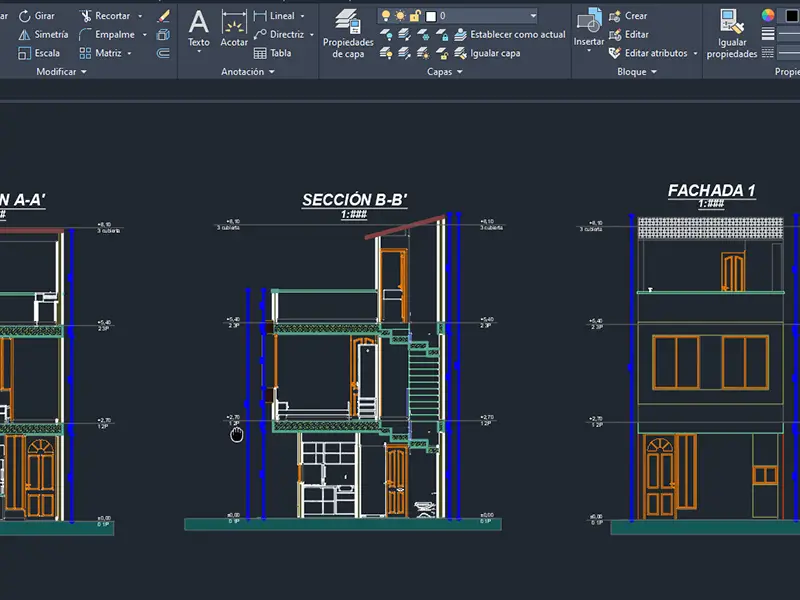Viewport: 800px width, 600px height.
Task: Toggle layer freeze sun icon in layer box
Action: (401, 16)
